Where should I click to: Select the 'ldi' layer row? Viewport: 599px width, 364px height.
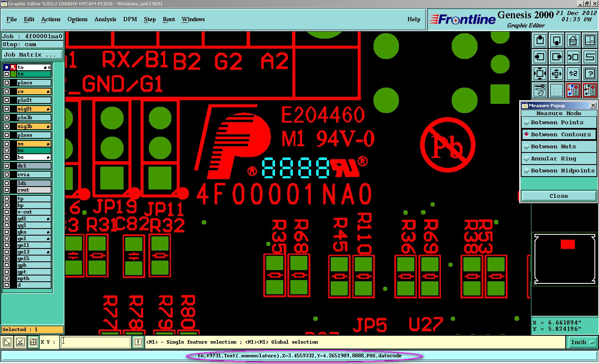click(x=34, y=183)
